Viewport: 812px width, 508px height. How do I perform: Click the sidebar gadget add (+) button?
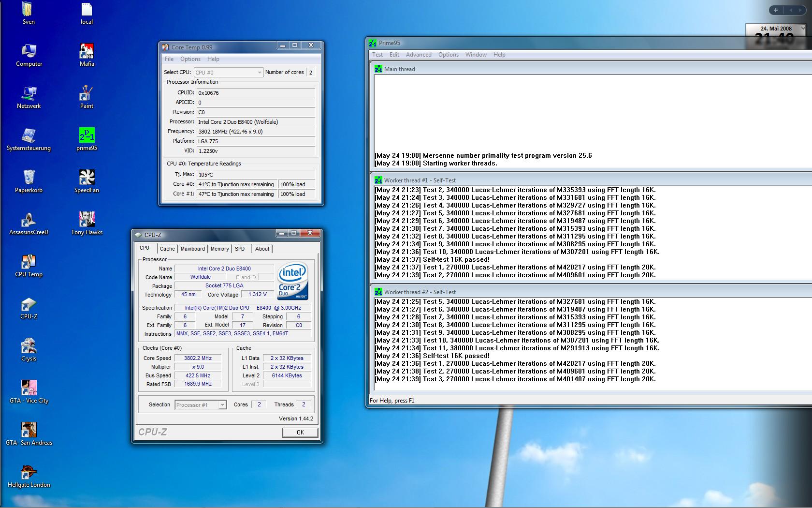(776, 10)
